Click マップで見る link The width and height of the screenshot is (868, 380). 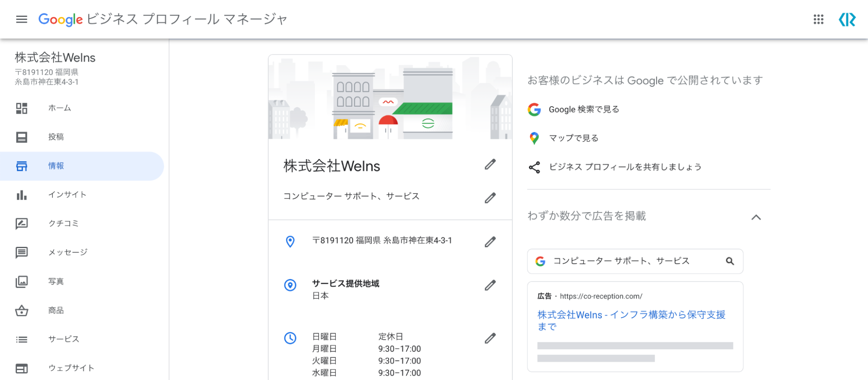coord(573,138)
